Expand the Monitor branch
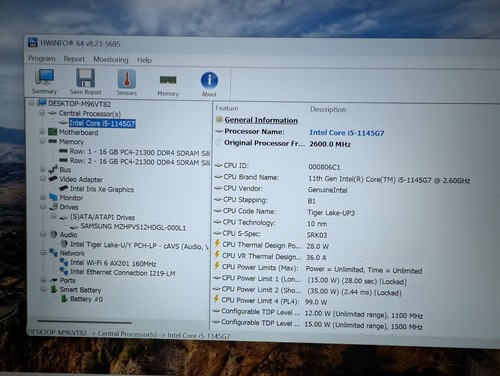The image size is (500, 376). pos(43,197)
